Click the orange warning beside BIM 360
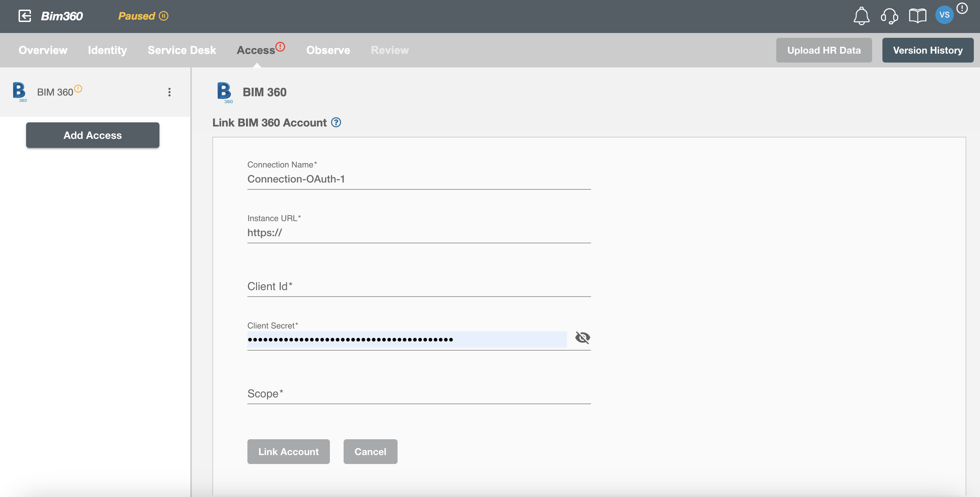This screenshot has height=497, width=980. [78, 89]
